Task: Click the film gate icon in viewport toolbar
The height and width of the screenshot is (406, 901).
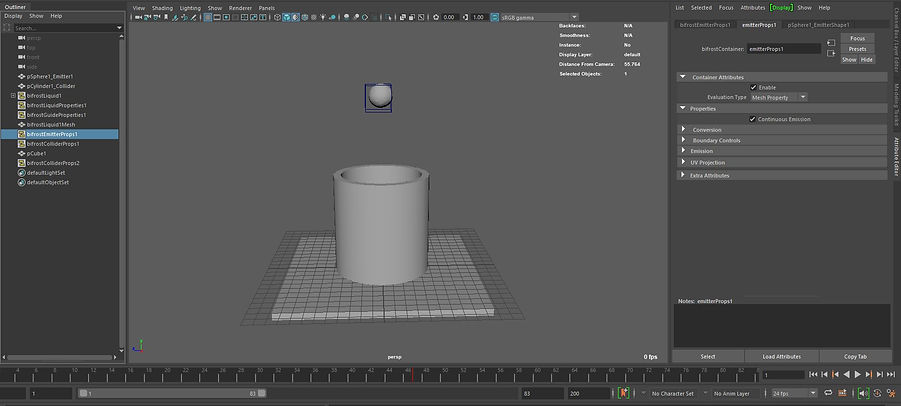Action: pyautogui.click(x=217, y=17)
